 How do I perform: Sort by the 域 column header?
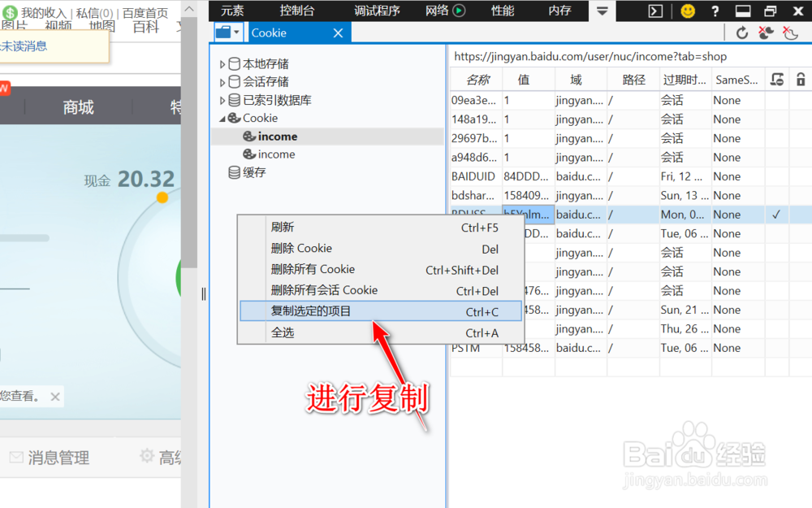pyautogui.click(x=581, y=80)
